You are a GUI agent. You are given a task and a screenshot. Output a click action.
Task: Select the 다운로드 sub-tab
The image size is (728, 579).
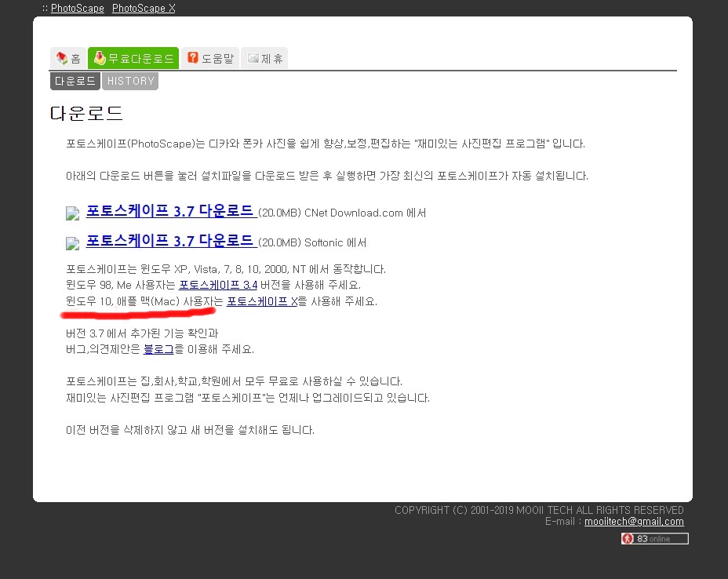(x=75, y=81)
